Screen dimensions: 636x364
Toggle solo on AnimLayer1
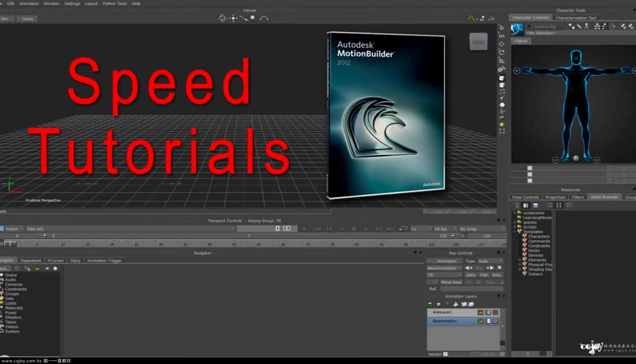488,312
